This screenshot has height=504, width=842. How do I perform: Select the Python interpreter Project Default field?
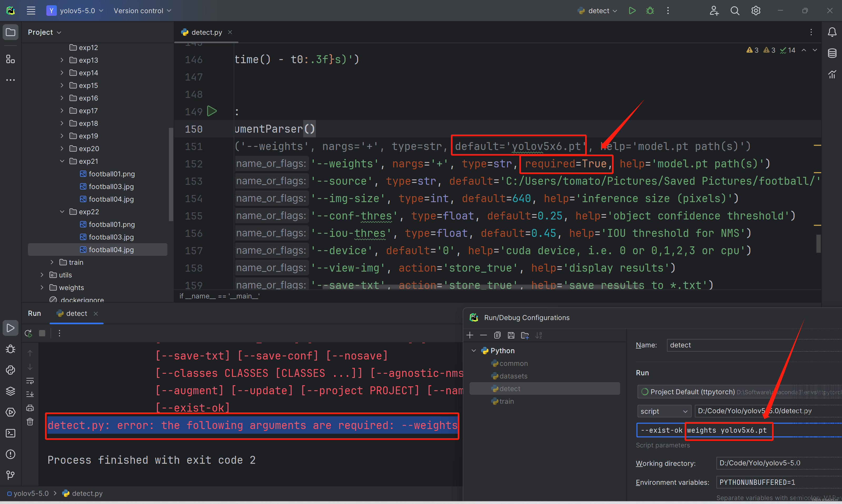click(739, 392)
